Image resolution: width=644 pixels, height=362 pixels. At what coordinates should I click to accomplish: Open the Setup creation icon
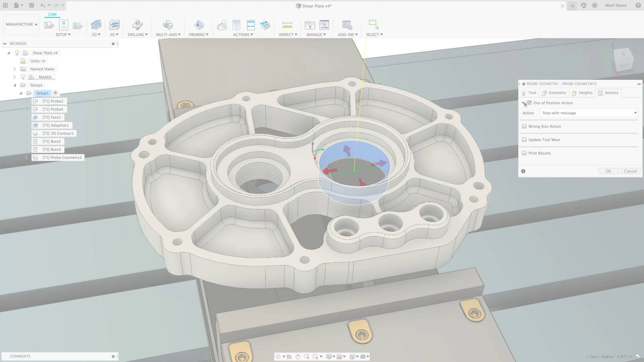click(x=49, y=25)
